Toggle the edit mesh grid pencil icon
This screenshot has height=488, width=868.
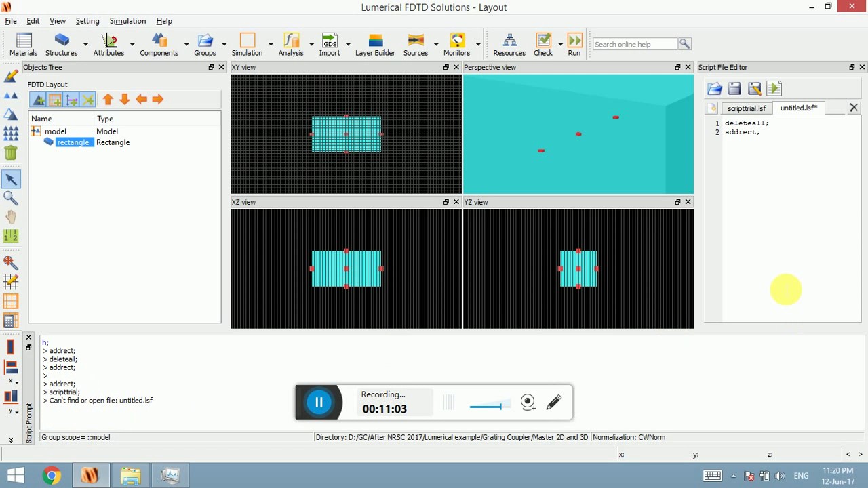tap(11, 281)
